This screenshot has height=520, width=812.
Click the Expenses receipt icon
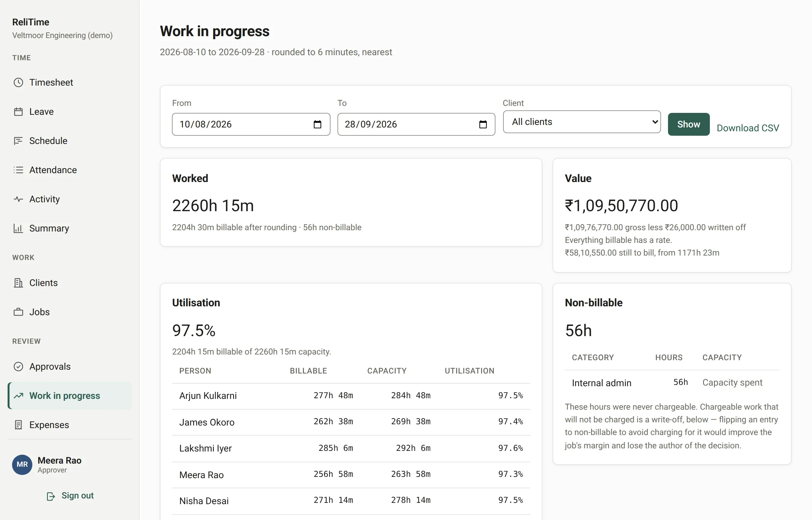point(18,425)
